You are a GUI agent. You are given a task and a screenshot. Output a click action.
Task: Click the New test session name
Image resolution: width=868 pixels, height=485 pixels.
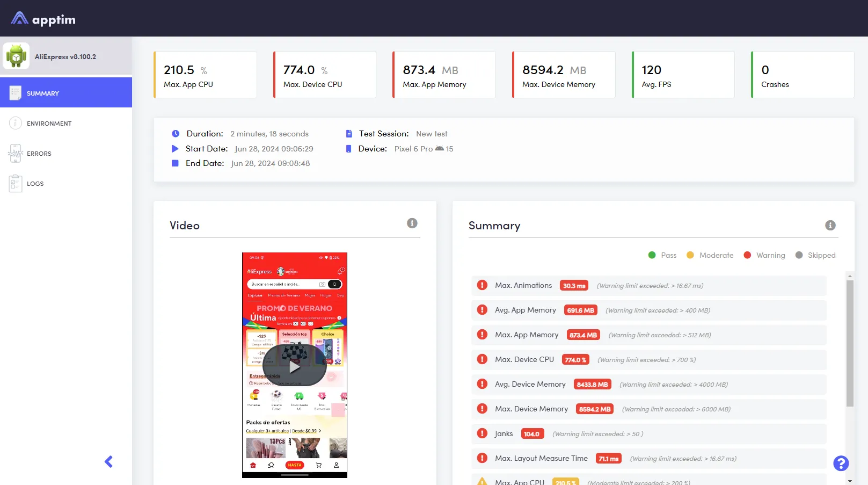click(x=432, y=134)
